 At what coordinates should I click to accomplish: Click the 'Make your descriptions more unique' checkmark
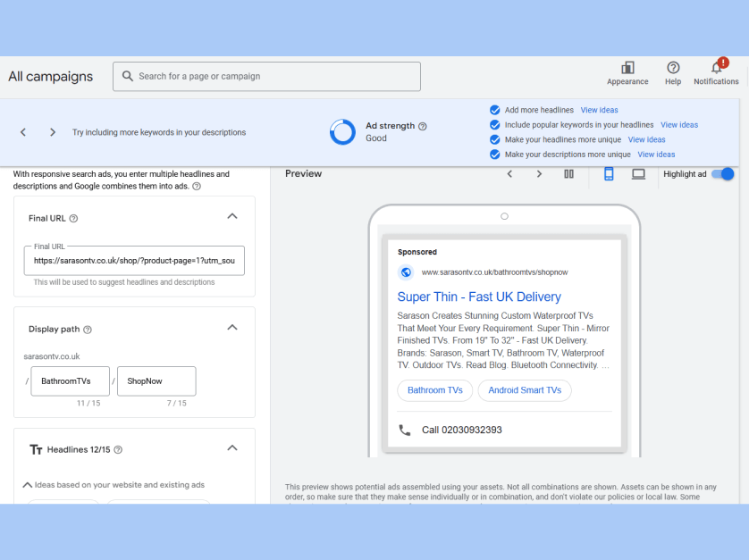click(x=494, y=155)
